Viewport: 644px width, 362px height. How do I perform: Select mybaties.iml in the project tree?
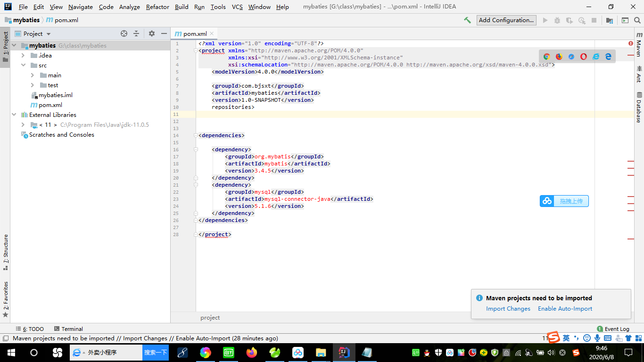[x=52, y=95]
